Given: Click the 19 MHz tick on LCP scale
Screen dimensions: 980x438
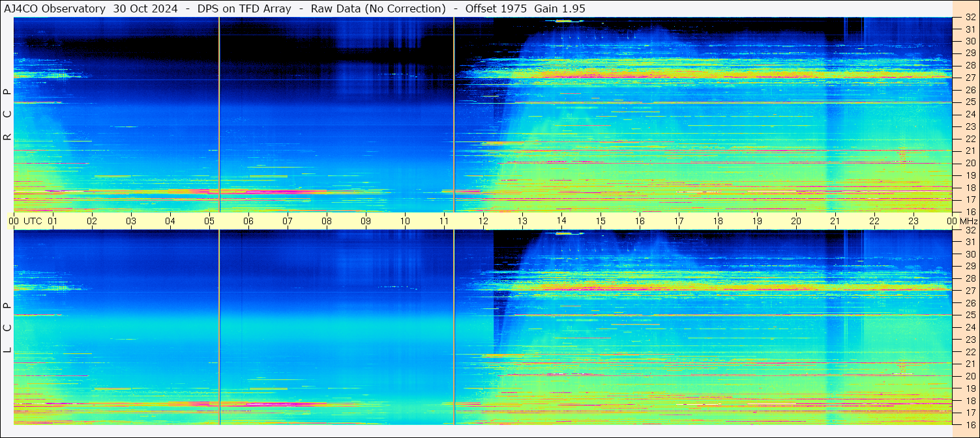Looking at the screenshot, I should tap(970, 388).
